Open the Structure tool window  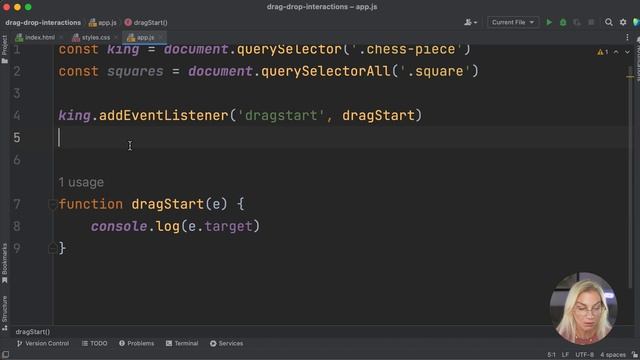click(4, 313)
